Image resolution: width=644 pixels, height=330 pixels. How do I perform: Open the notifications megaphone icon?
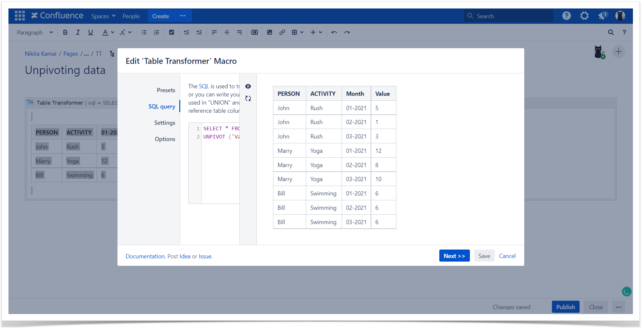point(602,16)
